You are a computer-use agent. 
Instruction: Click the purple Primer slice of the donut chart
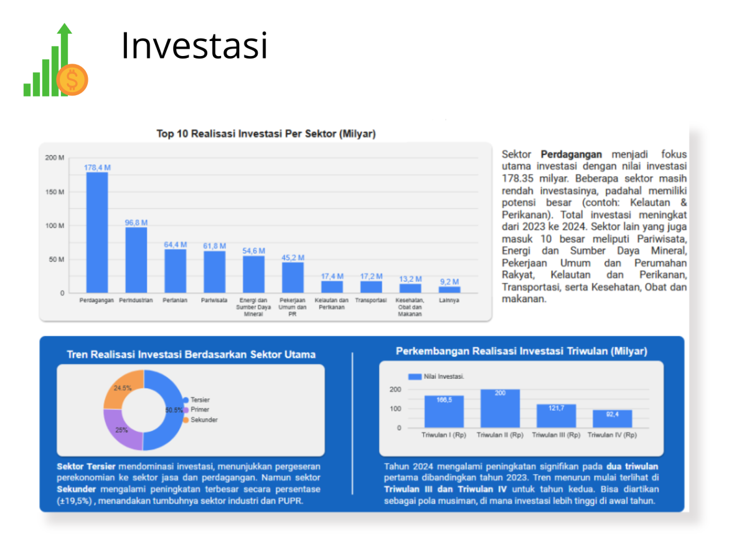(x=123, y=430)
